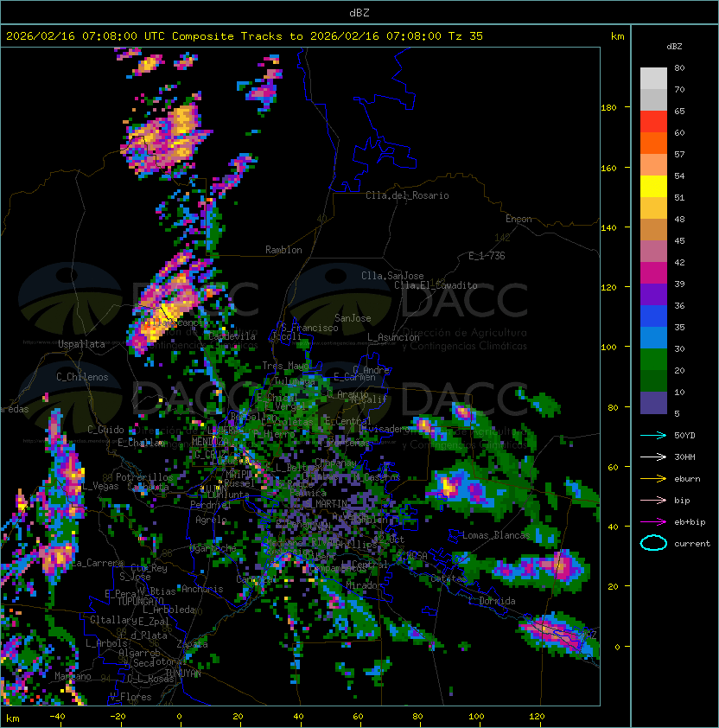Viewport: 719px width, 728px height.
Task: Click the '2026/02/16 07:08:00 UTC Composite Tracks' header
Action: click(x=144, y=36)
